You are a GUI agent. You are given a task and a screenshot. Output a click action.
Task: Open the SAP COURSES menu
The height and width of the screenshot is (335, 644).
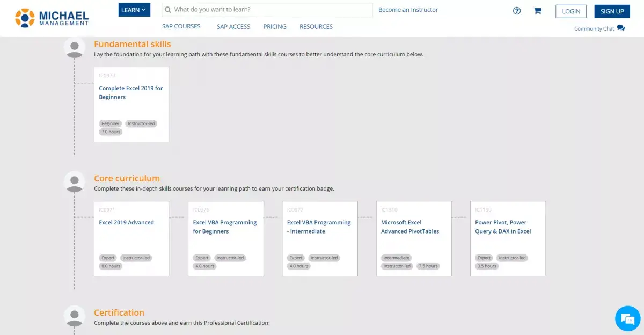pyautogui.click(x=181, y=26)
